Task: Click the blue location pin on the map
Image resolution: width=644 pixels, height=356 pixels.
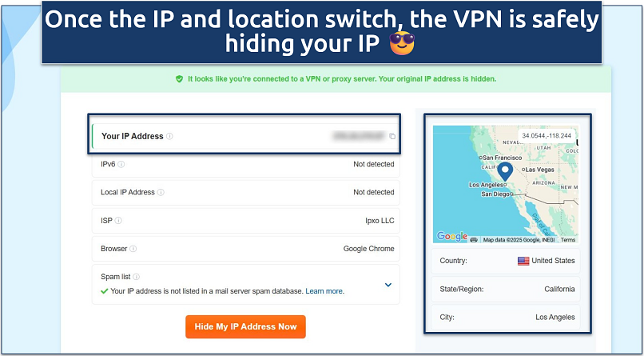Action: (x=504, y=171)
